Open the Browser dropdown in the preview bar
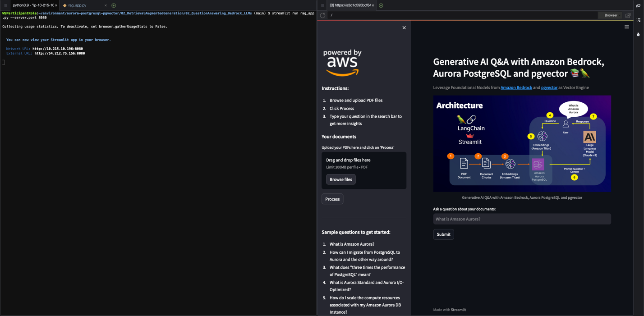Screen dimensions: 644x316 pos(611,15)
